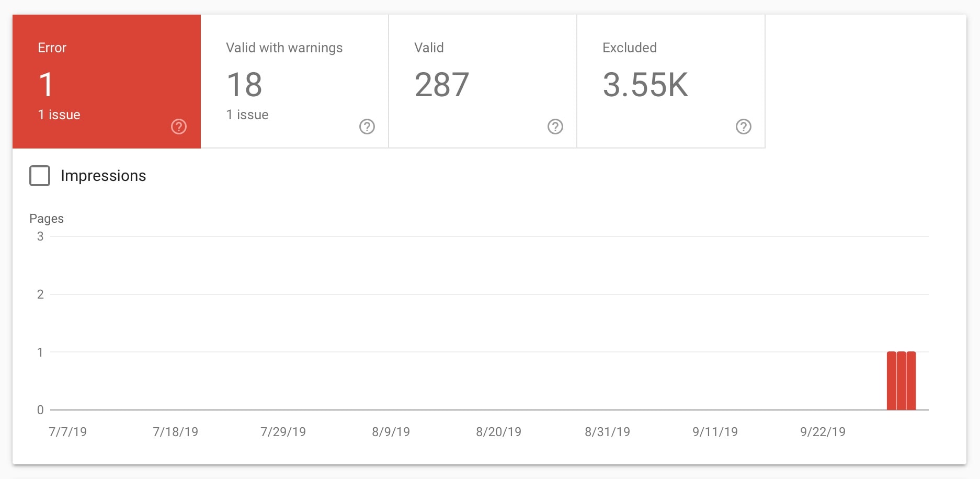Open help for Valid with warnings
Viewport: 980px width, 479px height.
click(367, 127)
